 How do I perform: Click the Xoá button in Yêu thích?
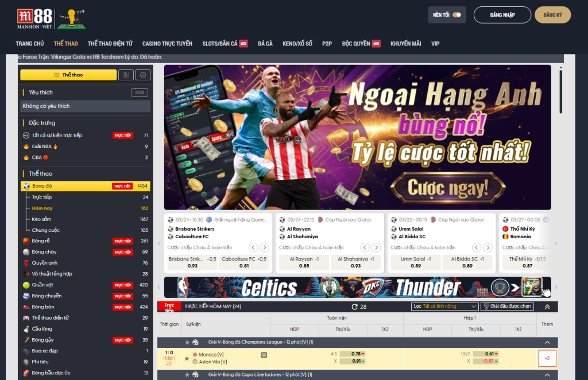click(x=140, y=92)
